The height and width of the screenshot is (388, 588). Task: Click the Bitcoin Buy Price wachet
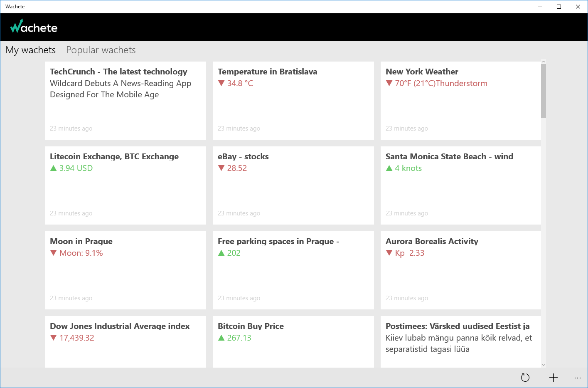(x=293, y=342)
